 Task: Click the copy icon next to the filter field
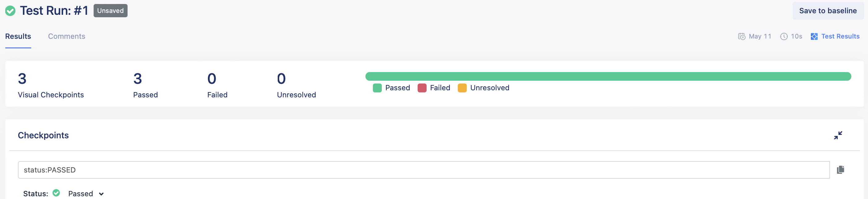pos(841,170)
